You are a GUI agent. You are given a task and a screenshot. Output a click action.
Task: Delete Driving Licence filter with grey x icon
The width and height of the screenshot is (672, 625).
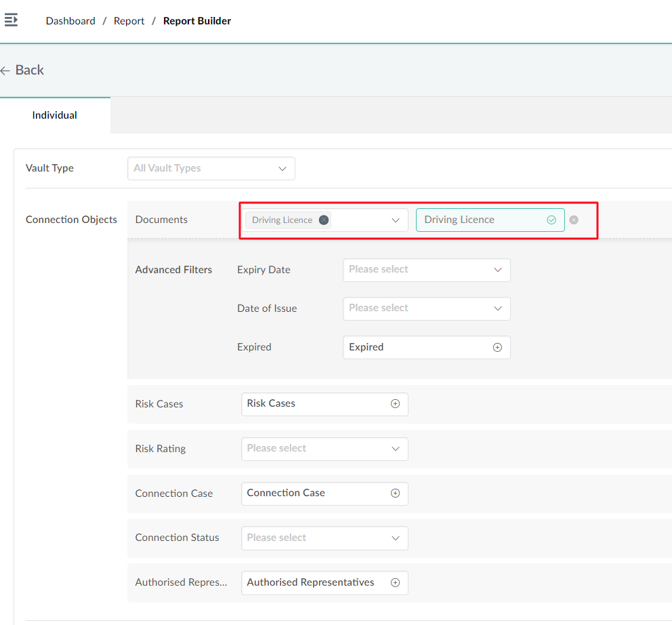tap(573, 220)
